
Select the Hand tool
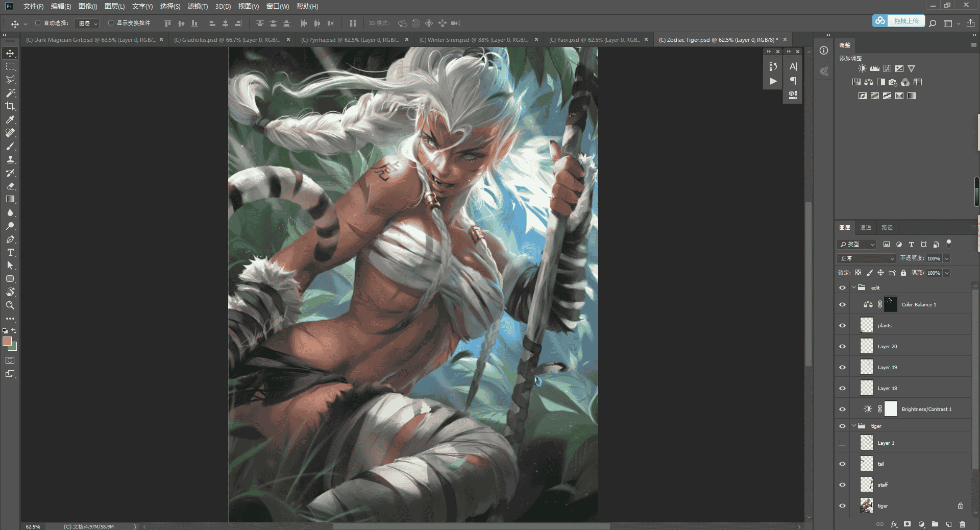10,292
